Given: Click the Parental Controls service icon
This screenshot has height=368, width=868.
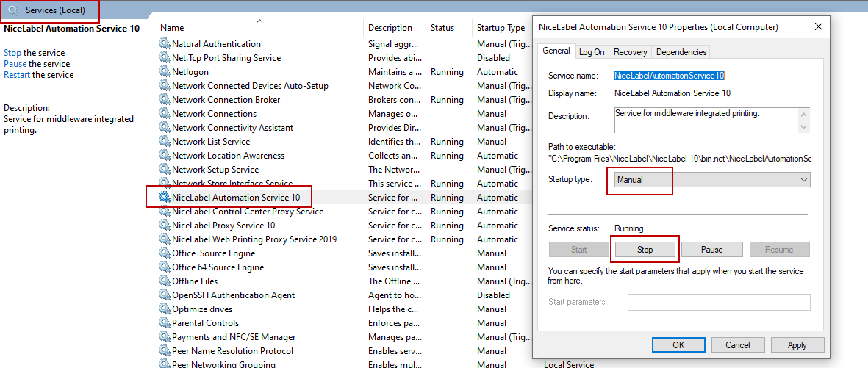Looking at the screenshot, I should 164,323.
